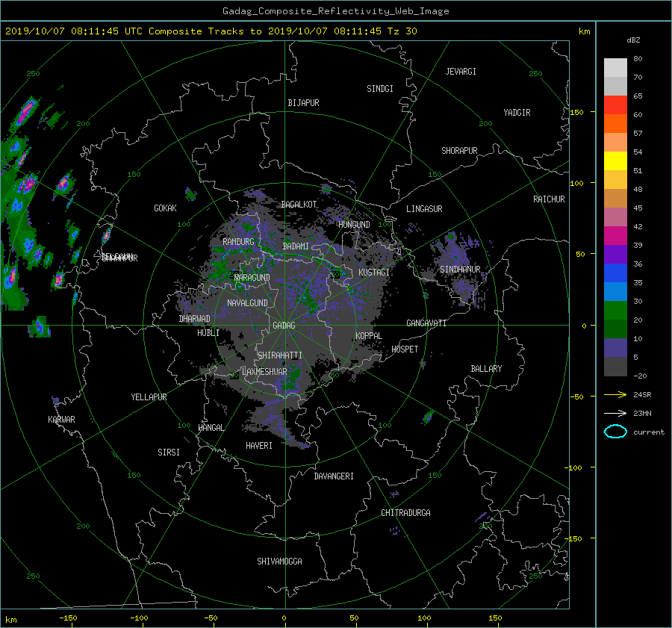Viewport: 672px width, 628px height.
Task: Select the green 20 dBZ color swatch
Action: point(615,310)
